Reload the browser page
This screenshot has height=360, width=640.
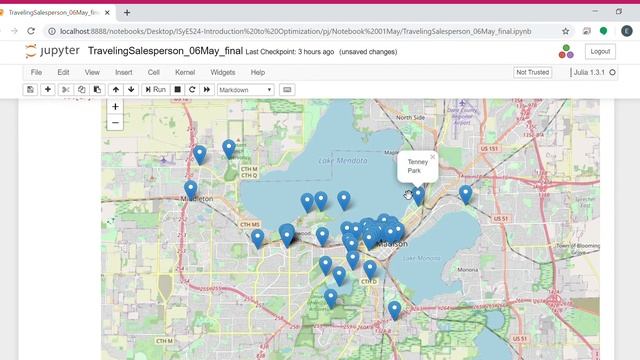click(31, 31)
